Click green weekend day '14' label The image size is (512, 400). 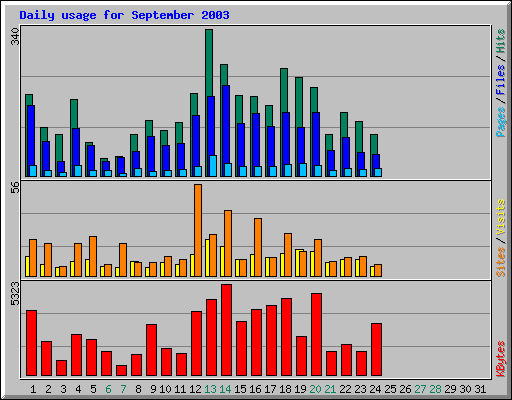225,389
